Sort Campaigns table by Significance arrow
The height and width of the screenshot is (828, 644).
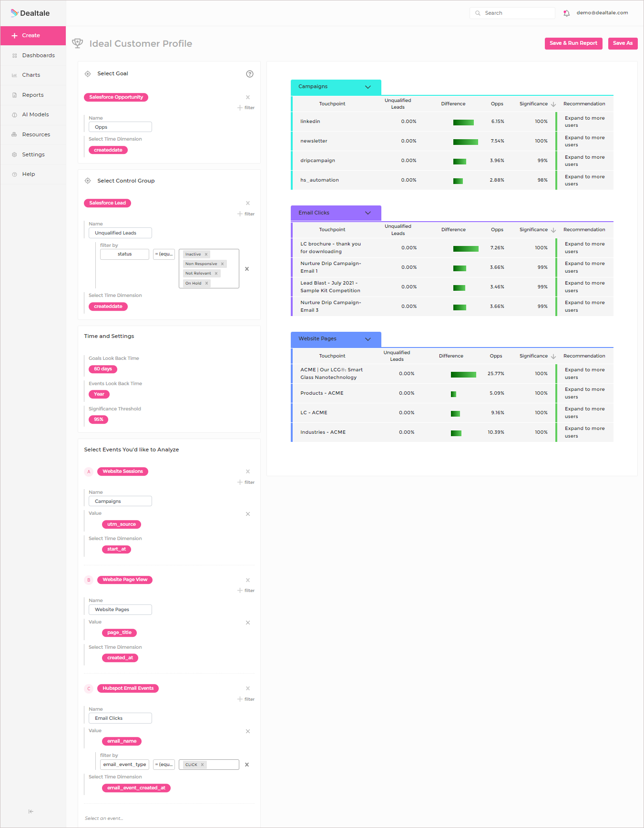point(553,104)
